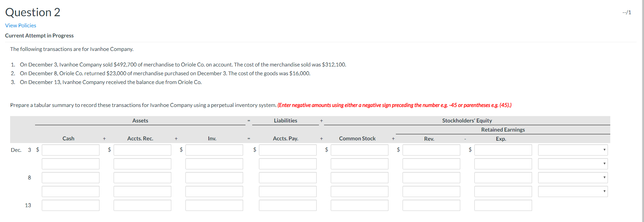Click the Accts. Pay. field below Dec. 8 row
The height and width of the screenshot is (222, 644).
(288, 191)
